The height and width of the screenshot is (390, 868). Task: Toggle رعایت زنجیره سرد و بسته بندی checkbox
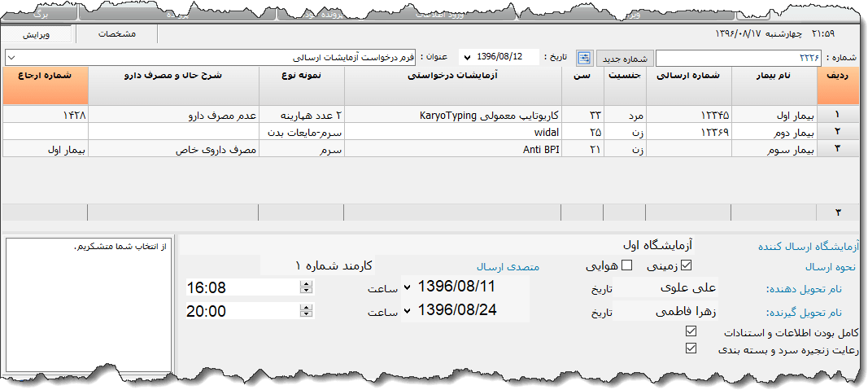(691, 348)
